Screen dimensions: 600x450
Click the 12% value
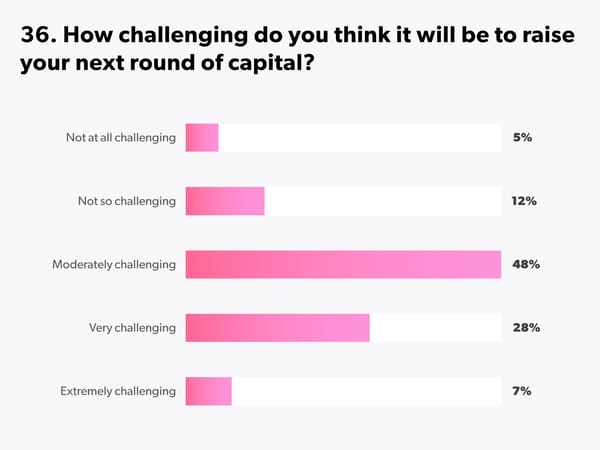pyautogui.click(x=524, y=201)
